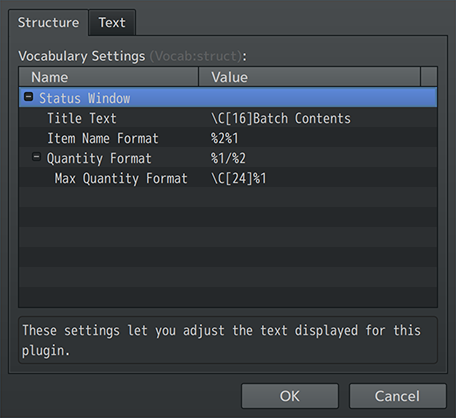This screenshot has width=456, height=418.
Task: Switch to the Text tab
Action: (112, 23)
